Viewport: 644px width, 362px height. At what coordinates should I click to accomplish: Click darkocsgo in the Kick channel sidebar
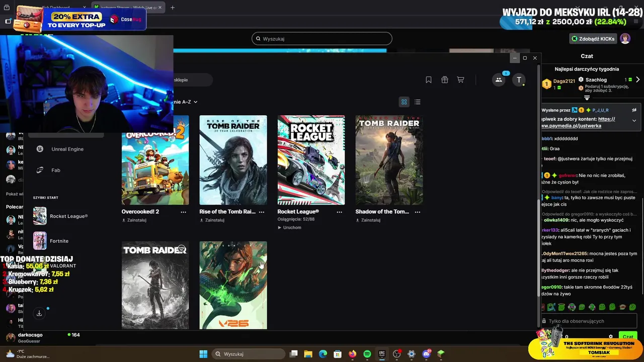[x=30, y=335]
